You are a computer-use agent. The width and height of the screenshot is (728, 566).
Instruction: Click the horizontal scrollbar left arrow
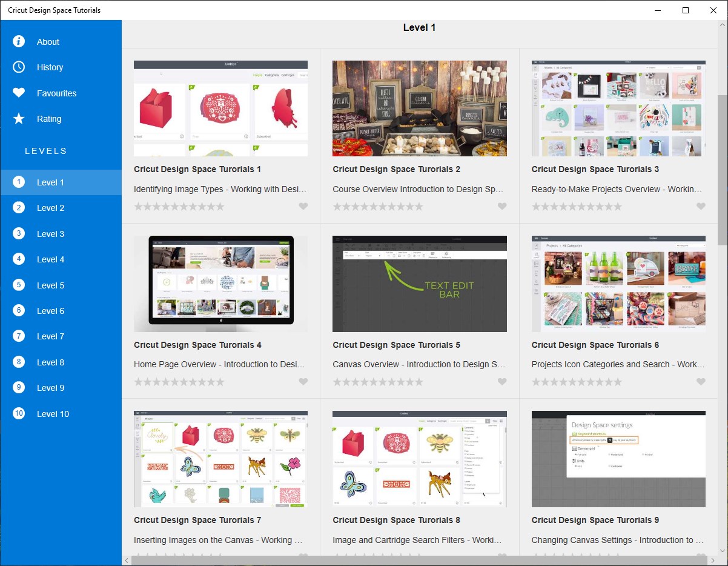pyautogui.click(x=127, y=561)
